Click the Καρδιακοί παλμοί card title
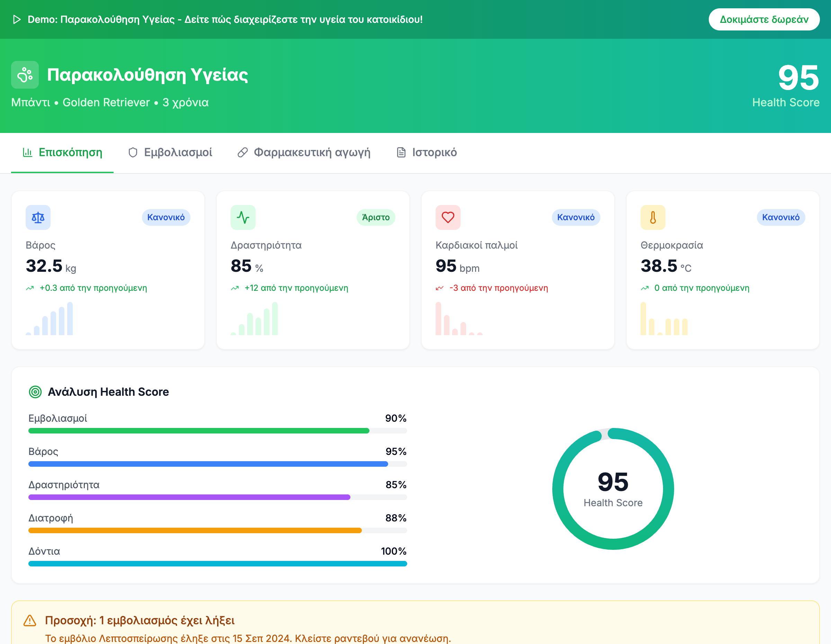This screenshot has height=644, width=831. pos(476,245)
